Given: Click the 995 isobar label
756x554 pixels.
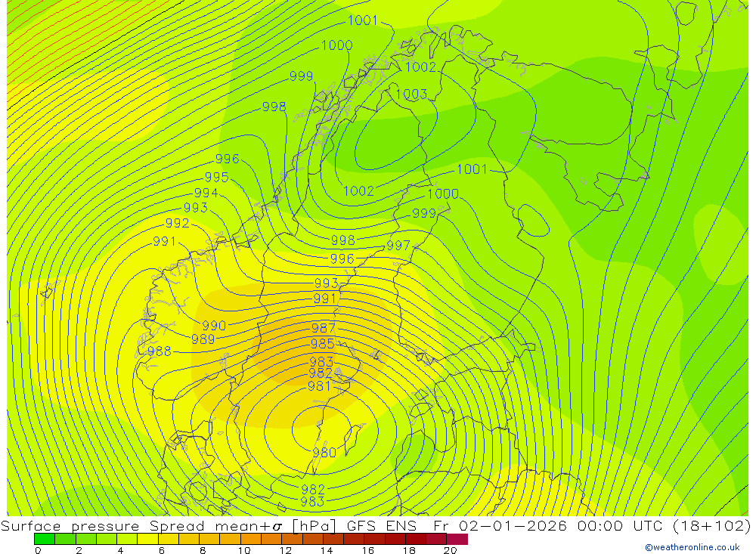Looking at the screenshot, I should [x=216, y=177].
